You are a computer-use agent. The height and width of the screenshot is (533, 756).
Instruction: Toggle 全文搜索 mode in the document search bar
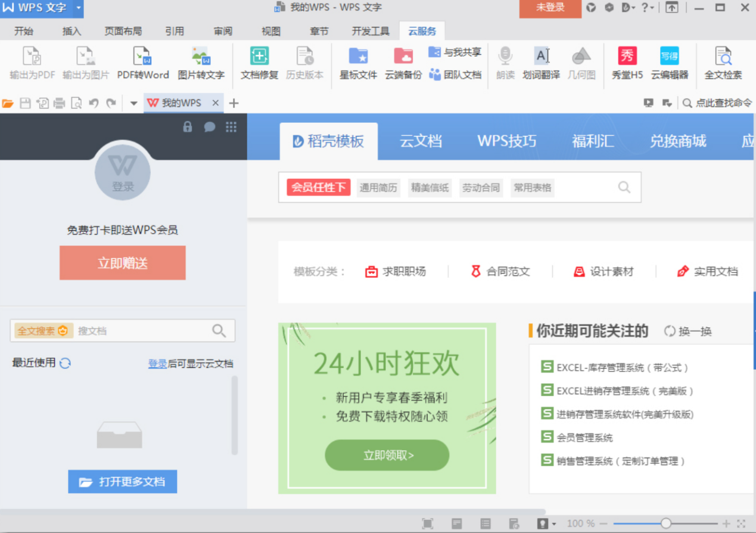tap(43, 330)
